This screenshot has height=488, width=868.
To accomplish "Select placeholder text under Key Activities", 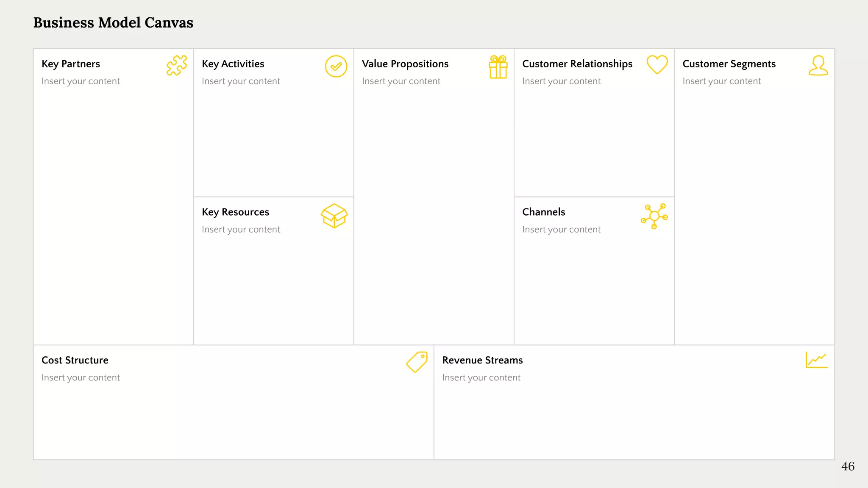I will point(241,81).
